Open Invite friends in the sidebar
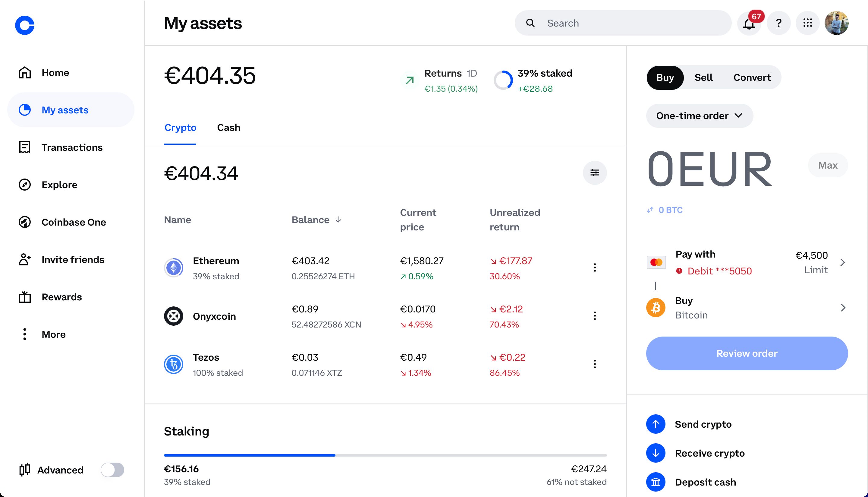 (71, 259)
